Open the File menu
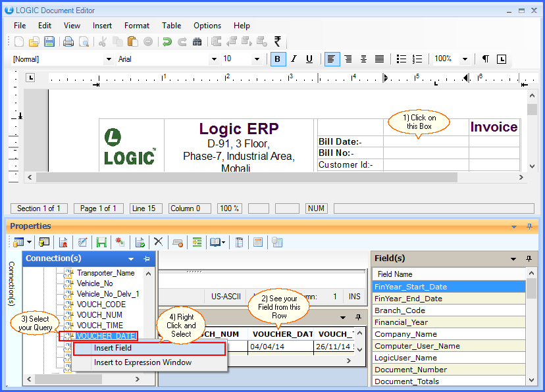Viewport: 545px width, 392px height. 20,26
